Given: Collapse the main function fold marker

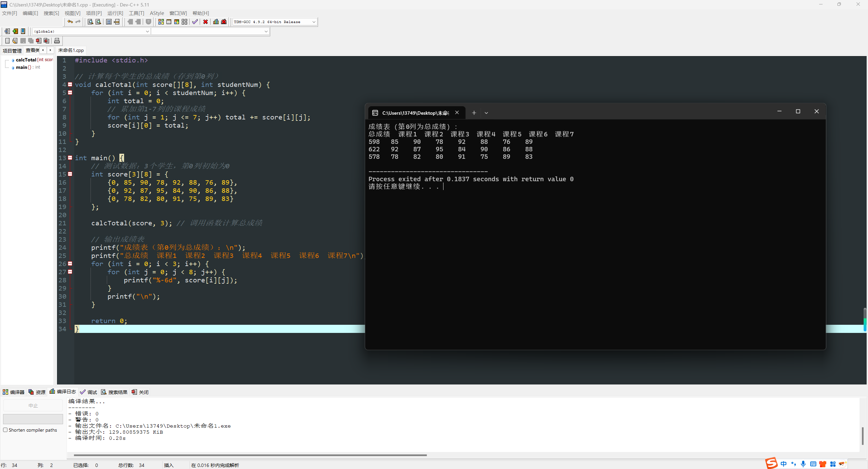Looking at the screenshot, I should click(70, 158).
